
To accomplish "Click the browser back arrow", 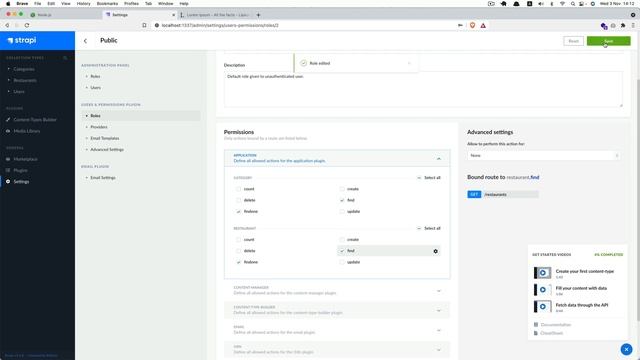I will [7, 25].
